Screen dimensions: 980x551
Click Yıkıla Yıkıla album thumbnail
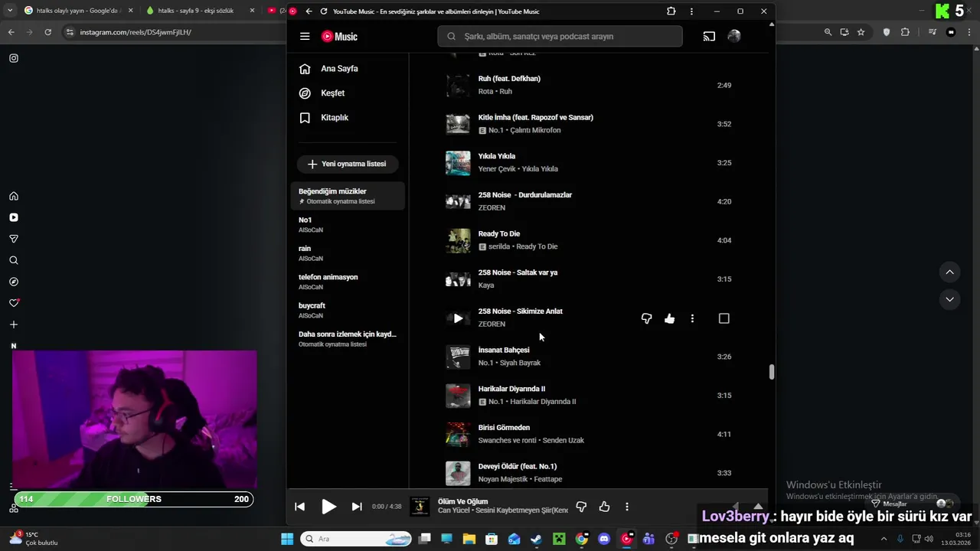(x=458, y=163)
